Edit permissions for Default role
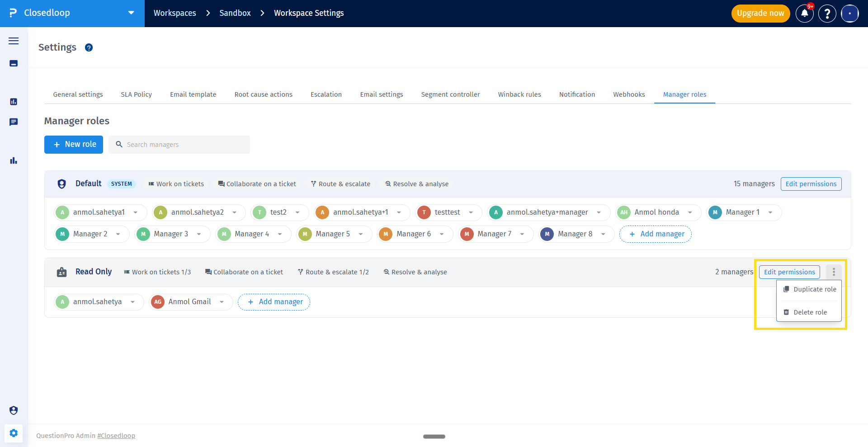 [x=811, y=184]
